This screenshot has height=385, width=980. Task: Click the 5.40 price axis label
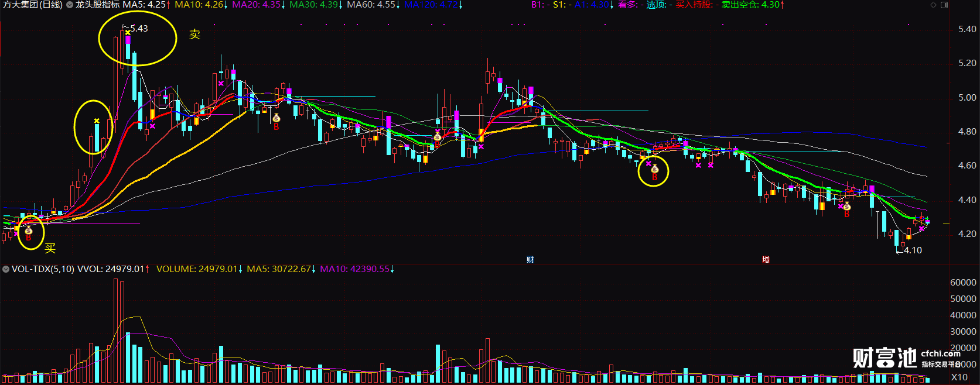pyautogui.click(x=967, y=29)
